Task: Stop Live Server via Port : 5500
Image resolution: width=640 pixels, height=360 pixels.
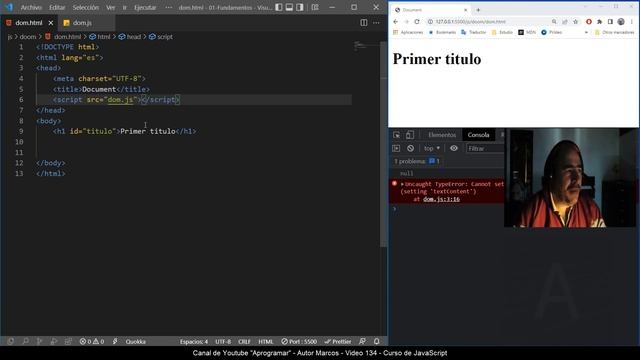Action: [299, 341]
